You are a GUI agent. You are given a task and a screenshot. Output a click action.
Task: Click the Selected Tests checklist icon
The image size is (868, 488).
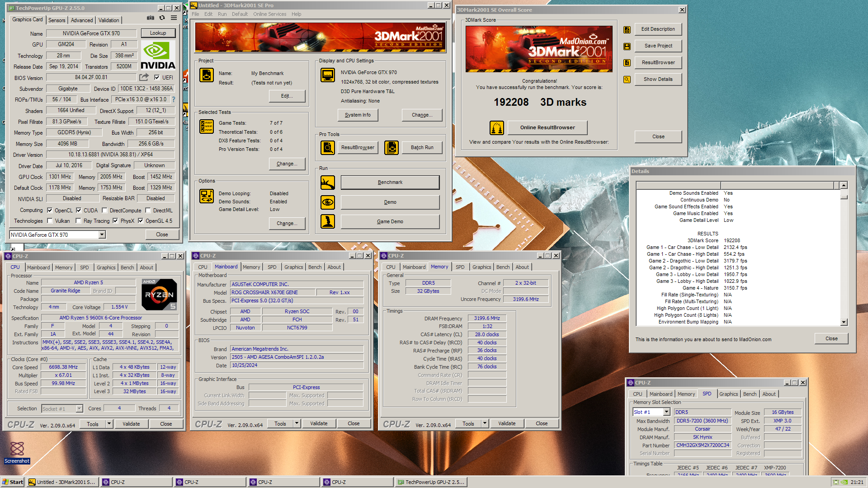pyautogui.click(x=207, y=127)
